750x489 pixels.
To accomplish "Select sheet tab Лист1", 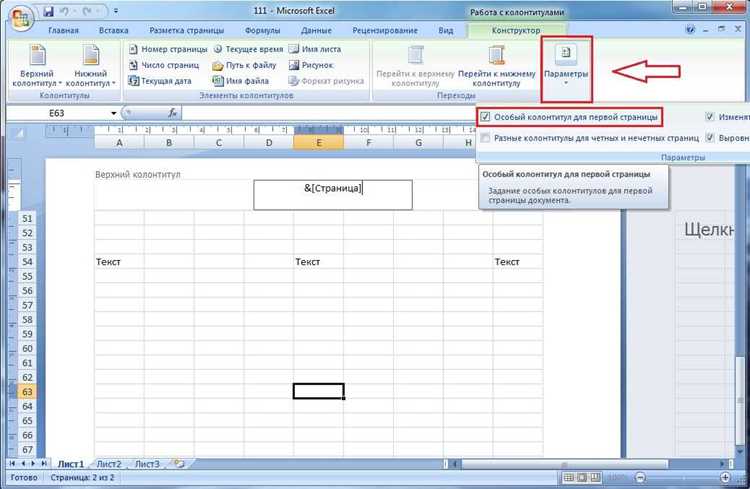I will [x=71, y=464].
